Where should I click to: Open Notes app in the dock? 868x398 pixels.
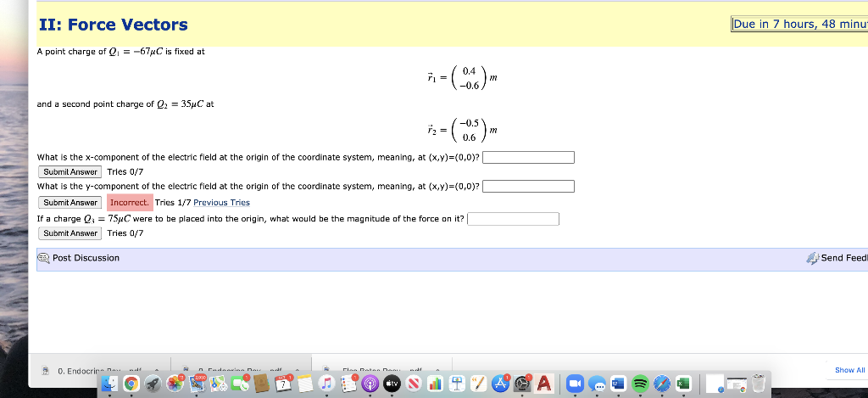click(x=305, y=384)
